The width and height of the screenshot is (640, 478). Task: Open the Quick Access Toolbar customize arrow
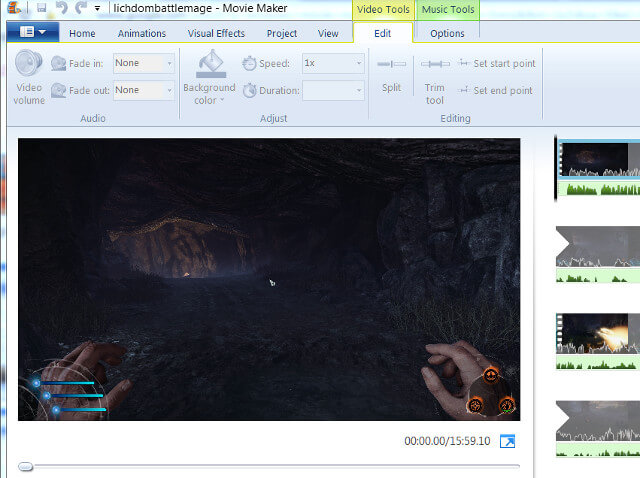click(x=97, y=8)
